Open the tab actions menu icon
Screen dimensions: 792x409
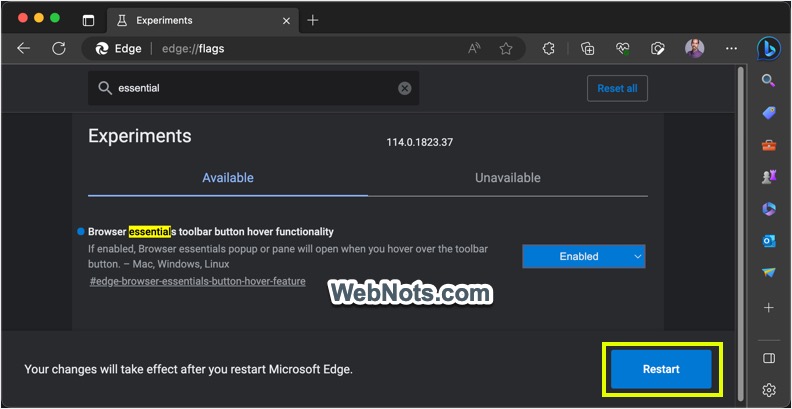[x=88, y=21]
